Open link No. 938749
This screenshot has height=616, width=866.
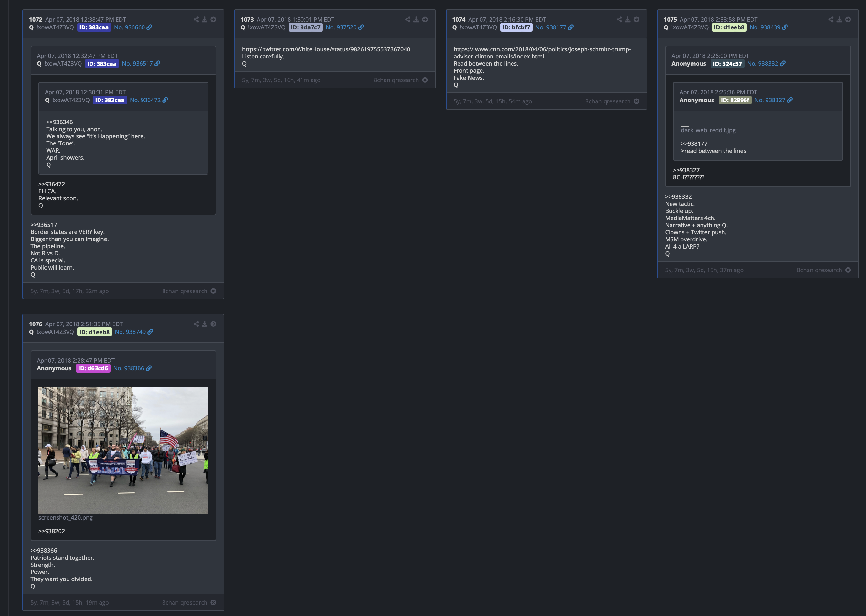tap(133, 332)
